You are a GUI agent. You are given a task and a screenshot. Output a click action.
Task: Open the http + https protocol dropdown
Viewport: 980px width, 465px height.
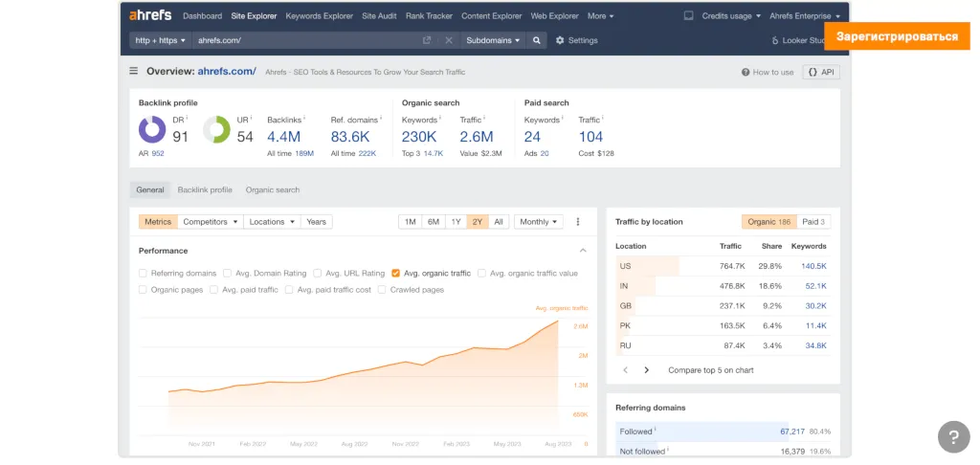click(161, 40)
